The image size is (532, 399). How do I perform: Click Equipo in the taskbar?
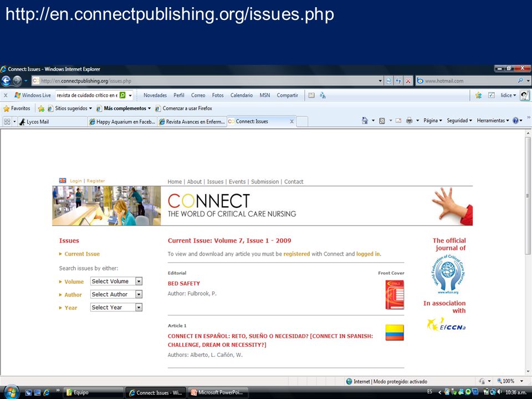(x=93, y=392)
